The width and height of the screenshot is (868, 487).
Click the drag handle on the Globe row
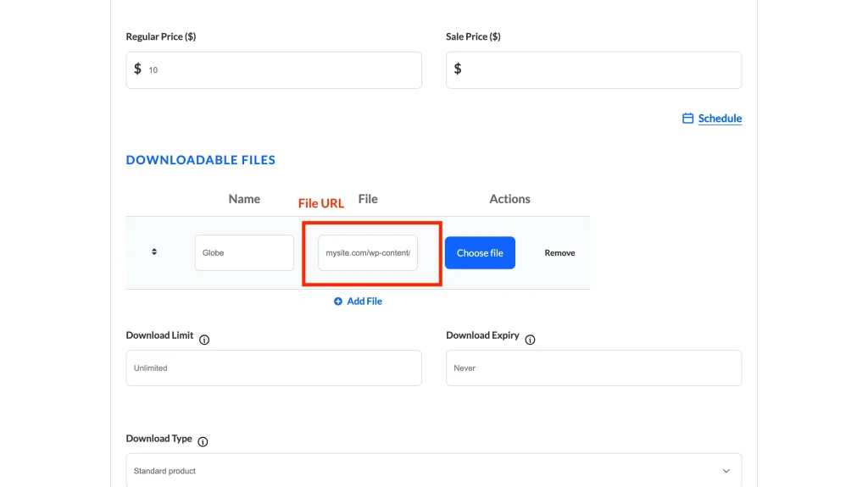[154, 252]
